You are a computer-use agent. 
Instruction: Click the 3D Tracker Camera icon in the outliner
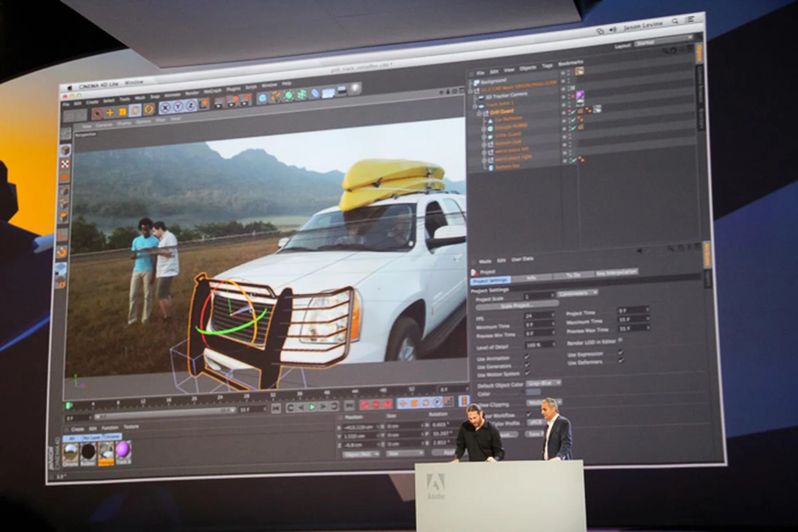[x=482, y=97]
